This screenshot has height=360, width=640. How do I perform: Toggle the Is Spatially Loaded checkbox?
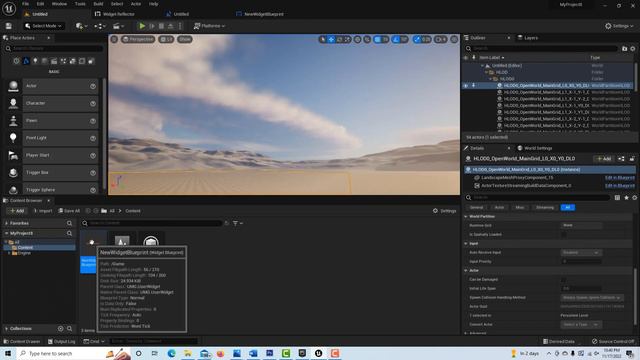(x=564, y=235)
